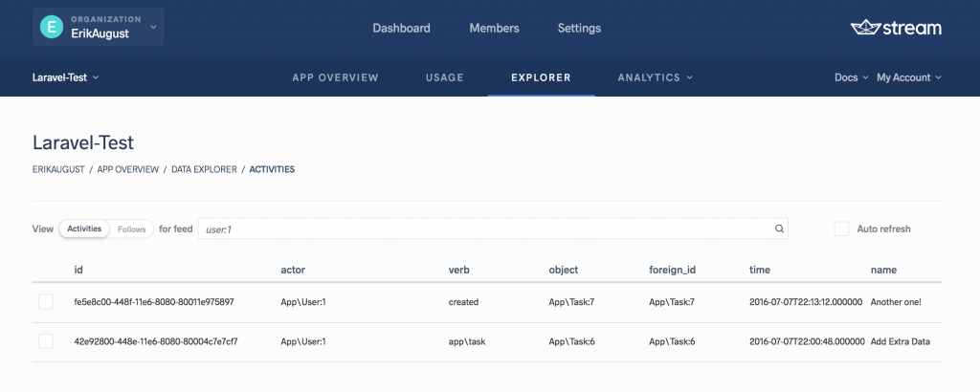Click the feed input field containing user:1
This screenshot has height=392, width=980.
coord(488,229)
